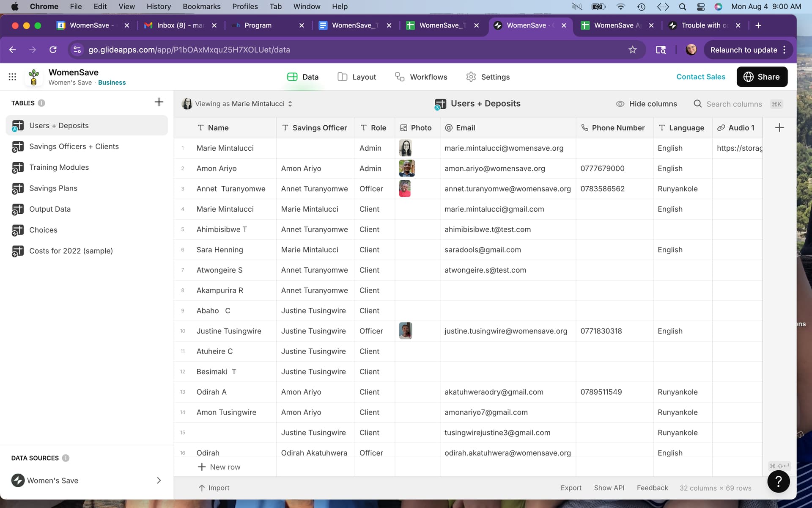Click the amon.ariyo@womensave.org cell
The width and height of the screenshot is (812, 508).
click(x=508, y=168)
